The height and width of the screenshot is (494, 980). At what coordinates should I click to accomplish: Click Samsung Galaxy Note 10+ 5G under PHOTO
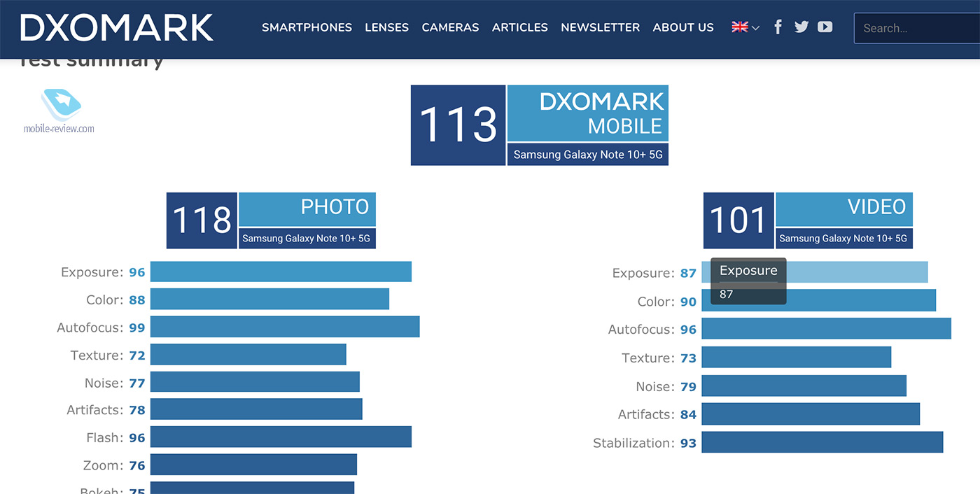pyautogui.click(x=307, y=239)
